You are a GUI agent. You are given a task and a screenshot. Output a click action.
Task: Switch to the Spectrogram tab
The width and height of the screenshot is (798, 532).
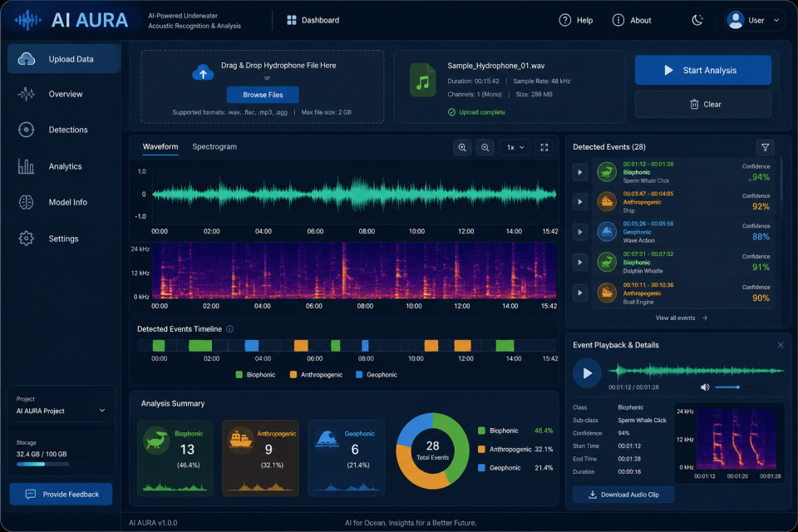click(214, 146)
